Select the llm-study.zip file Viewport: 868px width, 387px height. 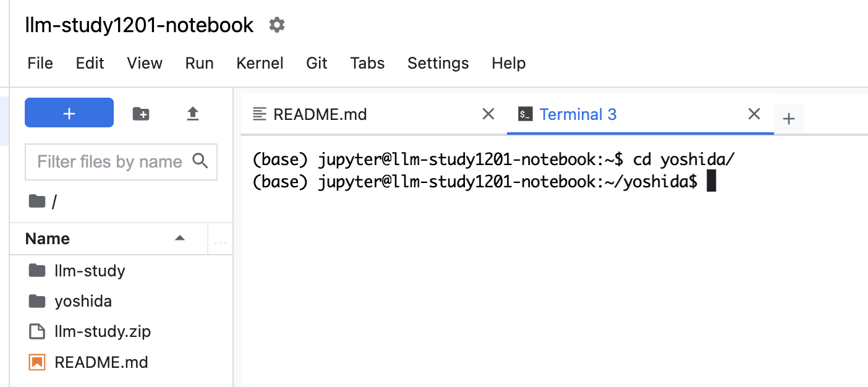point(102,331)
